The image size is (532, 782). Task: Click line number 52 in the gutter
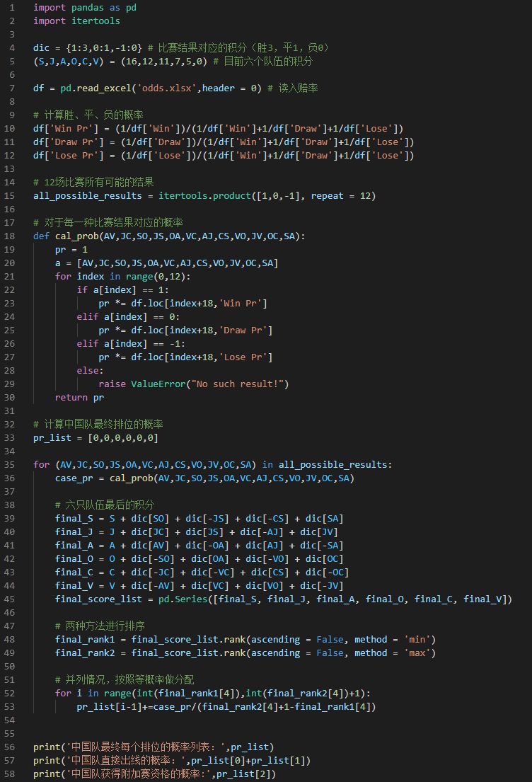(x=9, y=694)
